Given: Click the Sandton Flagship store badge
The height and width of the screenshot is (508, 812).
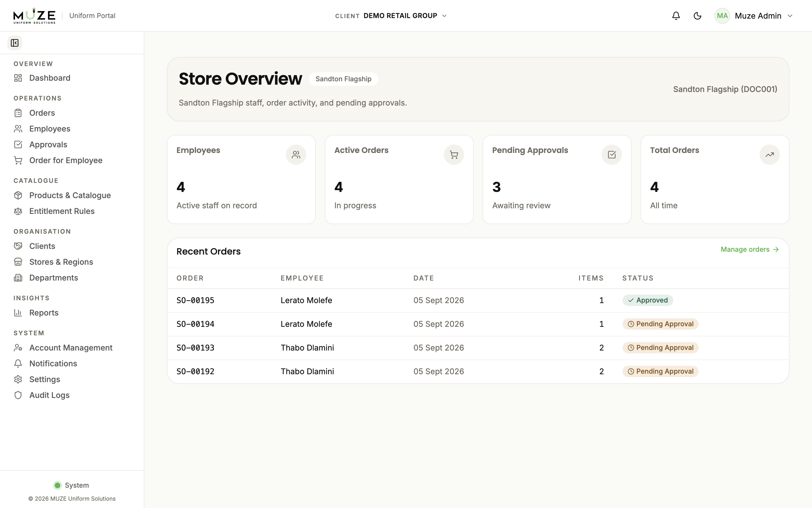Looking at the screenshot, I should coord(343,79).
